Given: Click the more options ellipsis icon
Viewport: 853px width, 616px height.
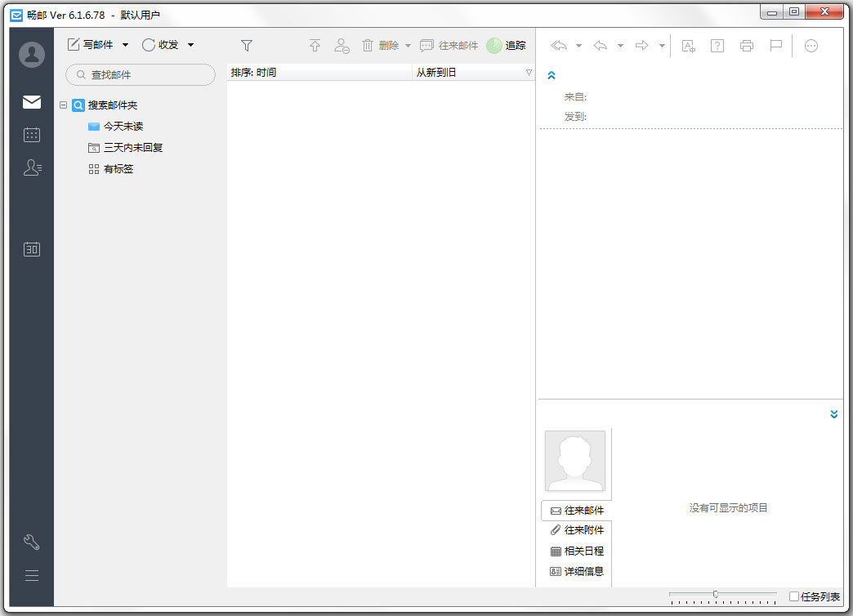Looking at the screenshot, I should coord(811,46).
